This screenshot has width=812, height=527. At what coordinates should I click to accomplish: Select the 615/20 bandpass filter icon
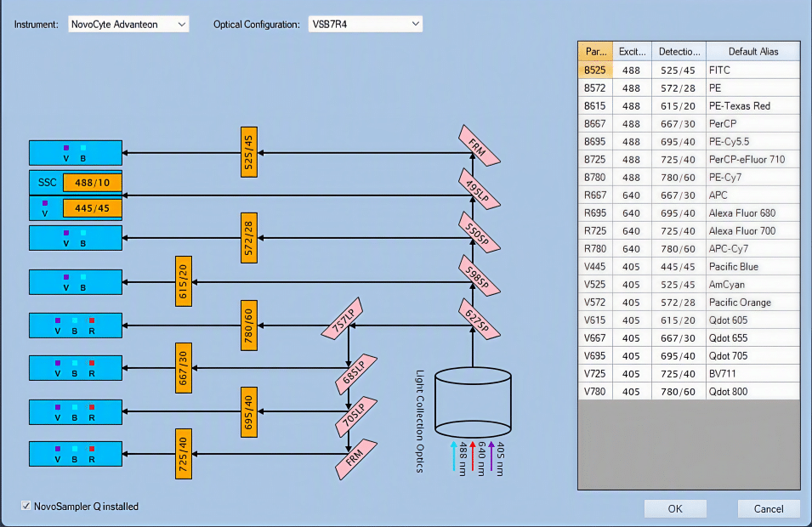pyautogui.click(x=184, y=281)
